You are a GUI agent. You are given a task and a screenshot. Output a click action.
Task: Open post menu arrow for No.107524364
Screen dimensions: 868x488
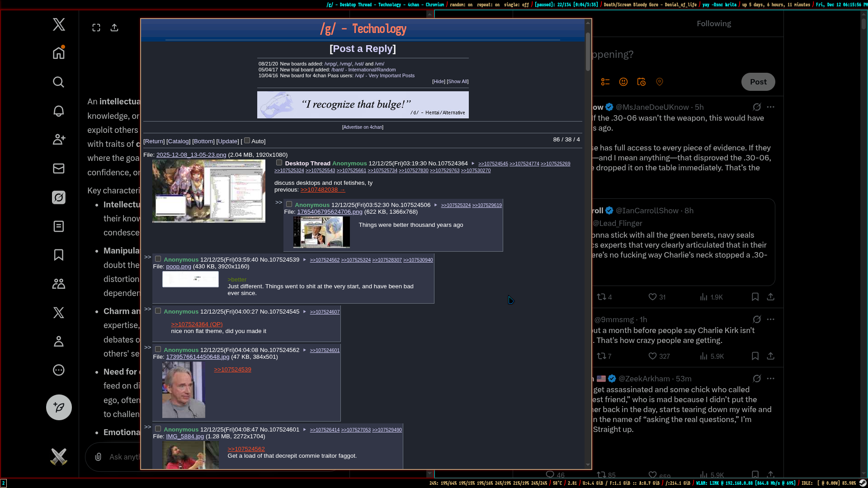click(473, 164)
